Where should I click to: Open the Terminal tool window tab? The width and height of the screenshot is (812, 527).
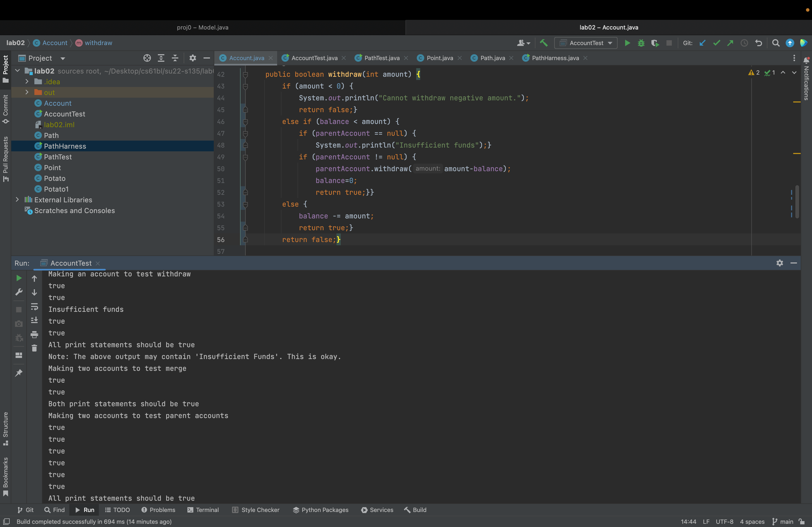click(203, 510)
